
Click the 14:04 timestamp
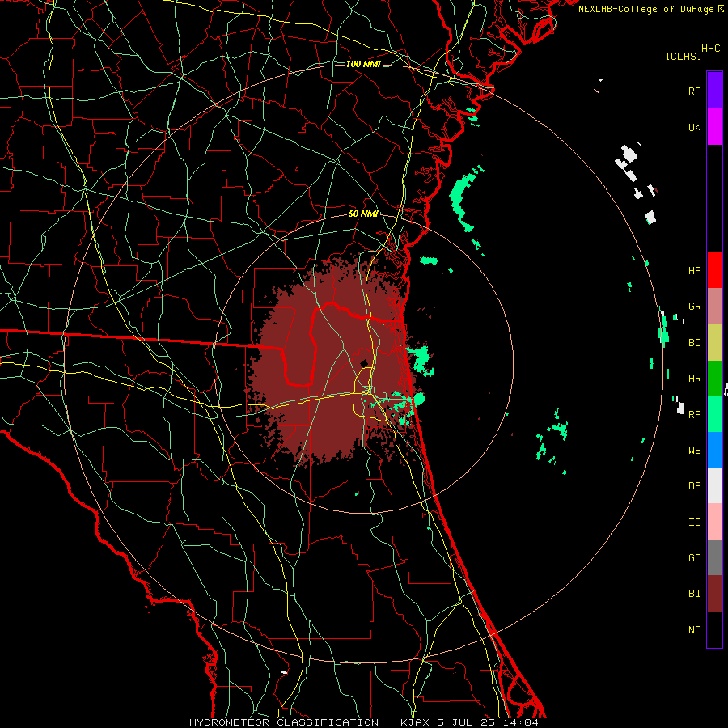(522, 722)
